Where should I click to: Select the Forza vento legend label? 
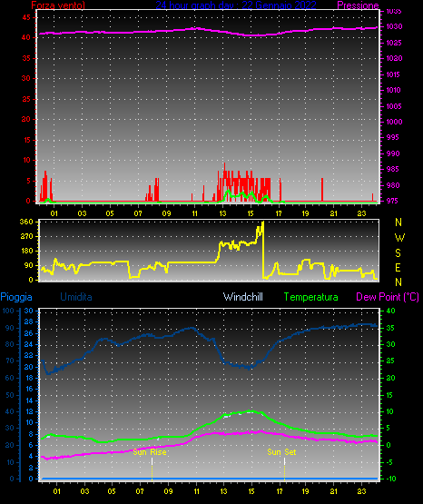pos(58,5)
